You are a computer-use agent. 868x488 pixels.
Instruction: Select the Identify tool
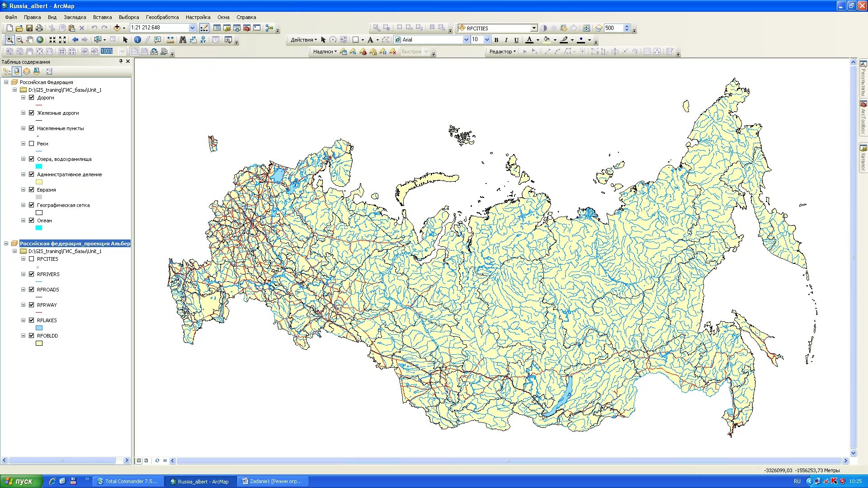pos(137,40)
